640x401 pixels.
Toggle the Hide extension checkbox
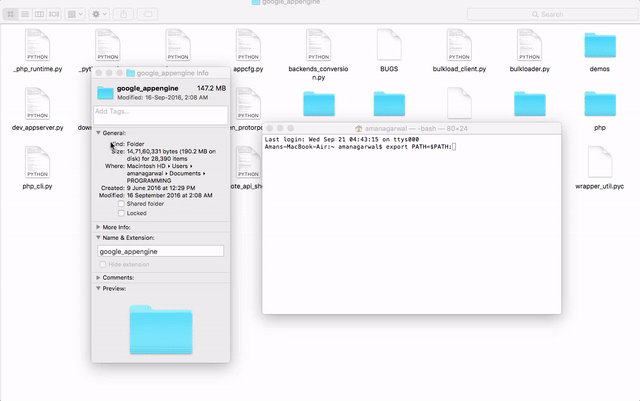[103, 264]
